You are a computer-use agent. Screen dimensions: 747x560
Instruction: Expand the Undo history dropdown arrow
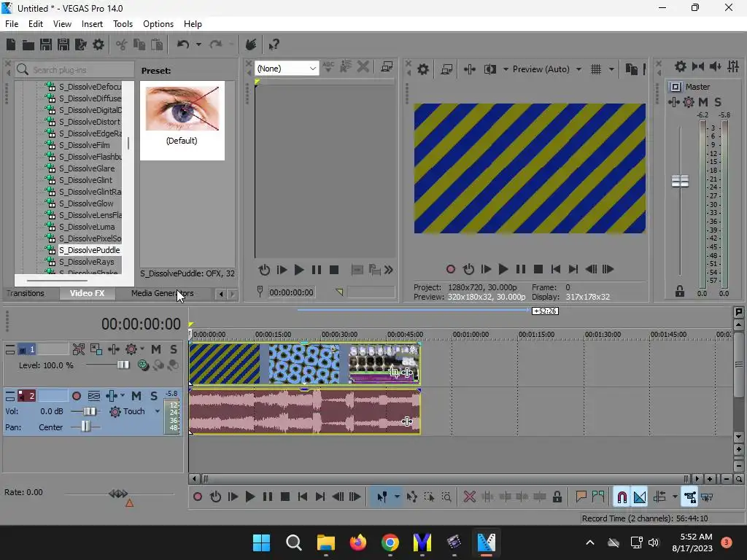[x=198, y=44]
